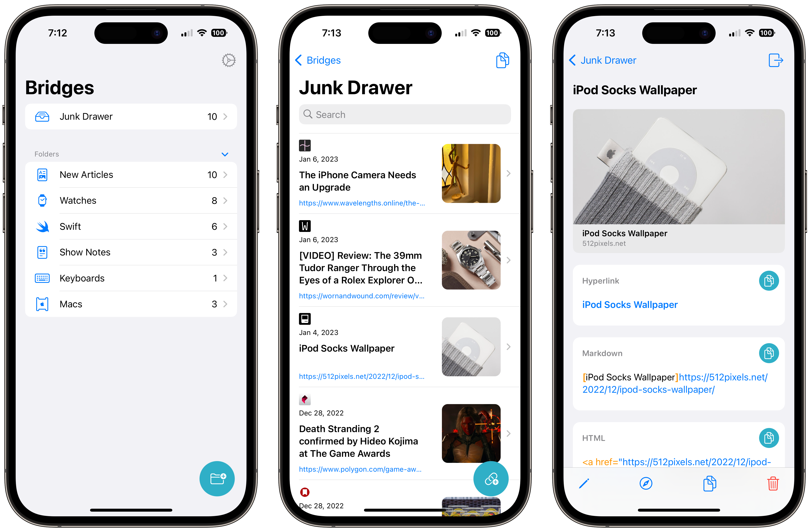Open the Watches folder
Viewport: 810px width, 532px height.
pos(131,201)
